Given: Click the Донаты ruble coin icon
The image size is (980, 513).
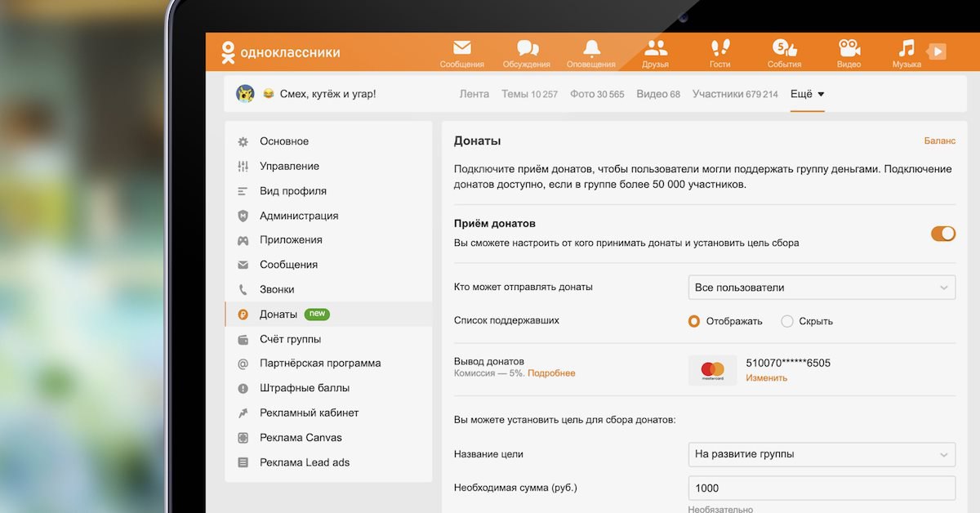Looking at the screenshot, I should click(x=243, y=314).
